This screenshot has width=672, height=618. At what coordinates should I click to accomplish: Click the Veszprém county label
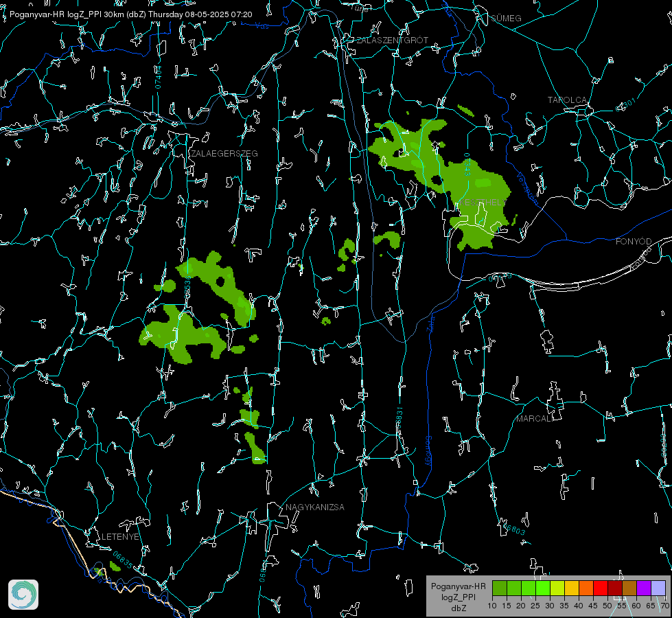pos(526,188)
